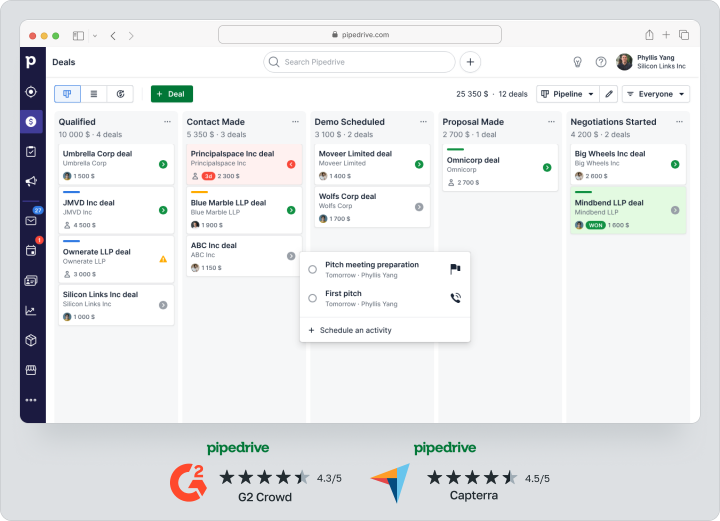Click the 3d overdue badge on Principalspace deal

[x=208, y=176]
